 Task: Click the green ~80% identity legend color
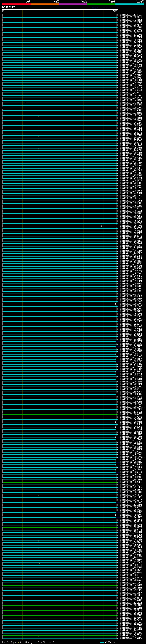tap(101, 4)
